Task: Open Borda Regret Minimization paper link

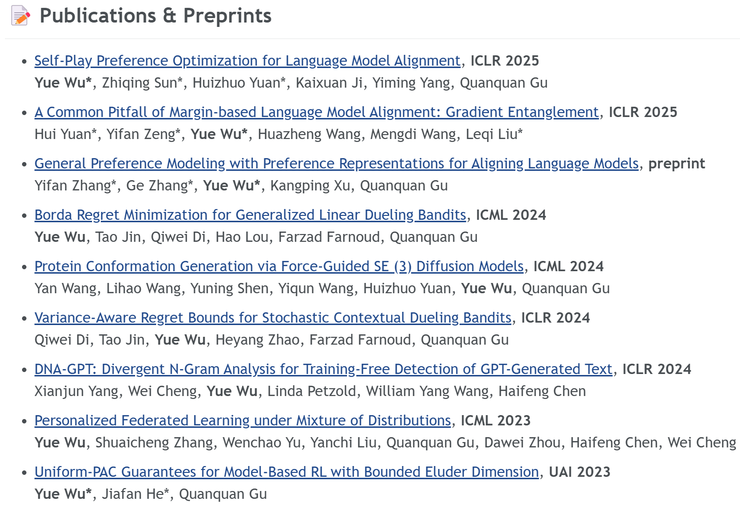Action: coord(250,215)
